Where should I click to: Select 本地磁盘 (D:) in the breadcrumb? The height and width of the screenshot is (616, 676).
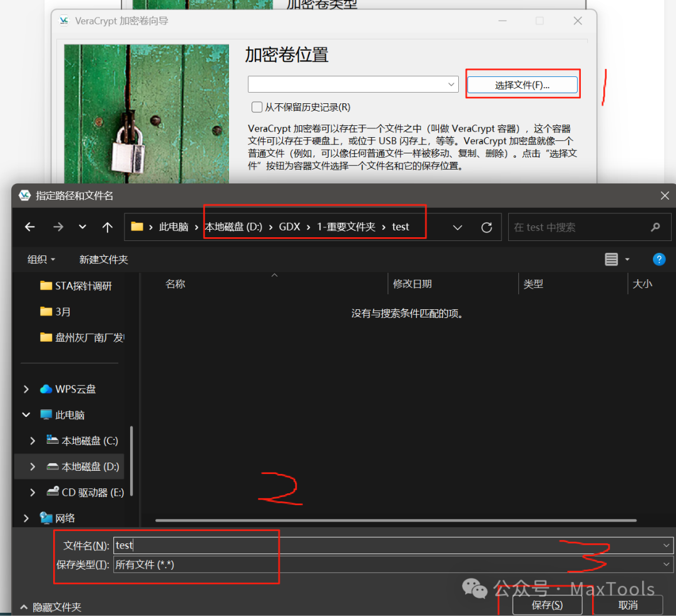pyautogui.click(x=233, y=227)
